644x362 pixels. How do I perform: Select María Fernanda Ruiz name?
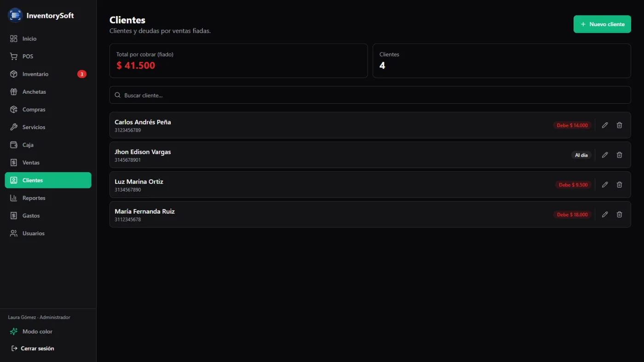point(144,211)
